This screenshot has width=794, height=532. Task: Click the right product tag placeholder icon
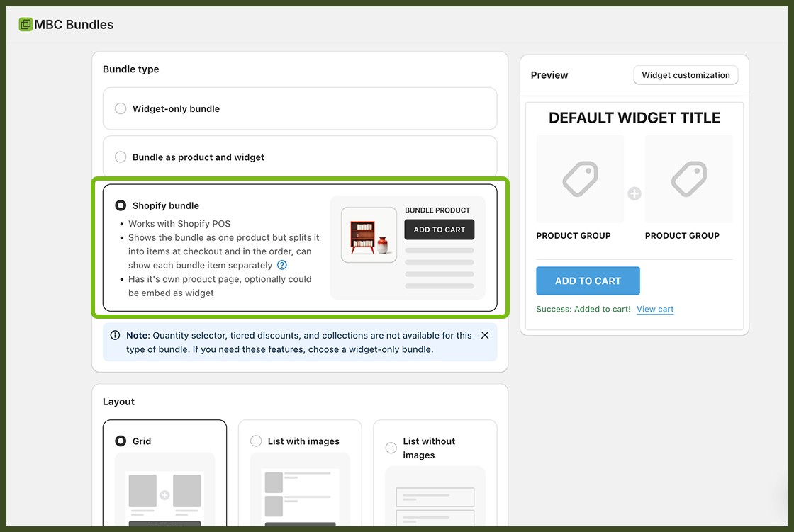688,178
